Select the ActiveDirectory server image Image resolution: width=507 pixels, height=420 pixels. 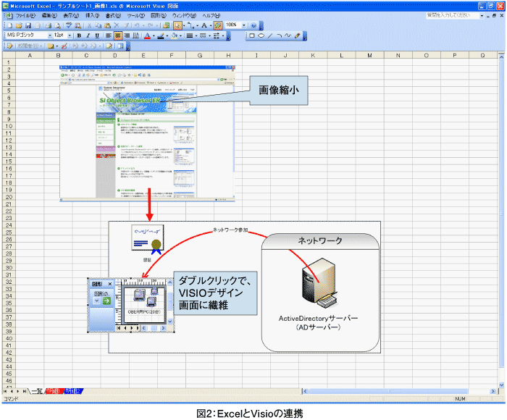point(320,283)
